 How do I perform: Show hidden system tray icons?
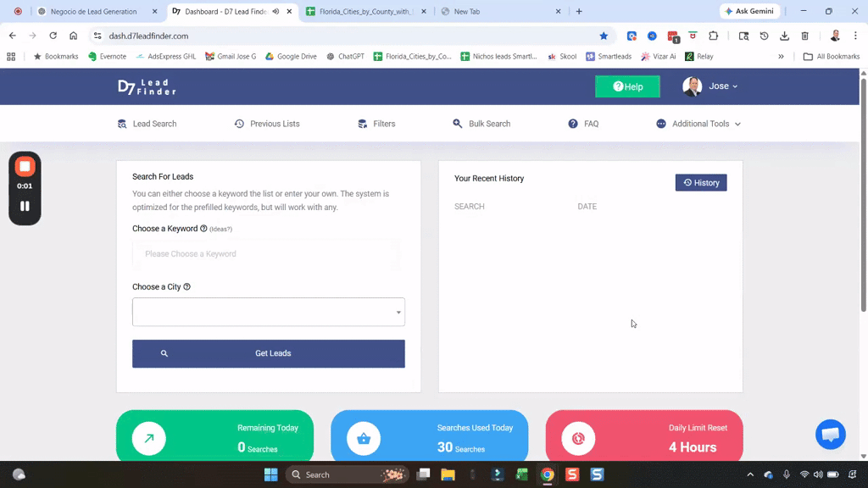[x=750, y=474]
